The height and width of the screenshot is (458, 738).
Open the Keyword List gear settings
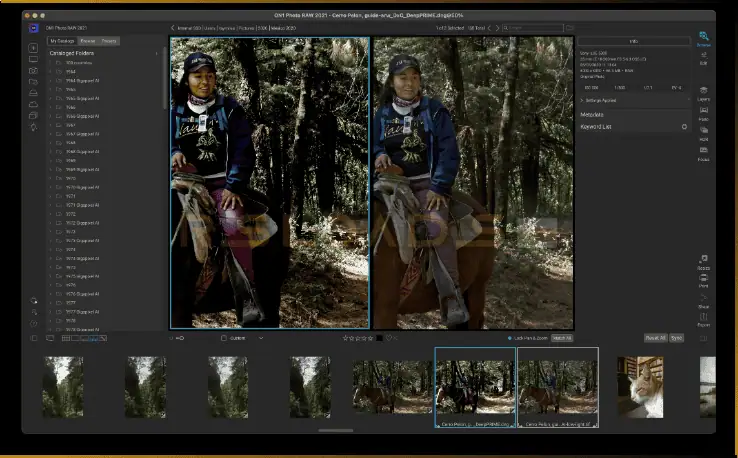684,127
